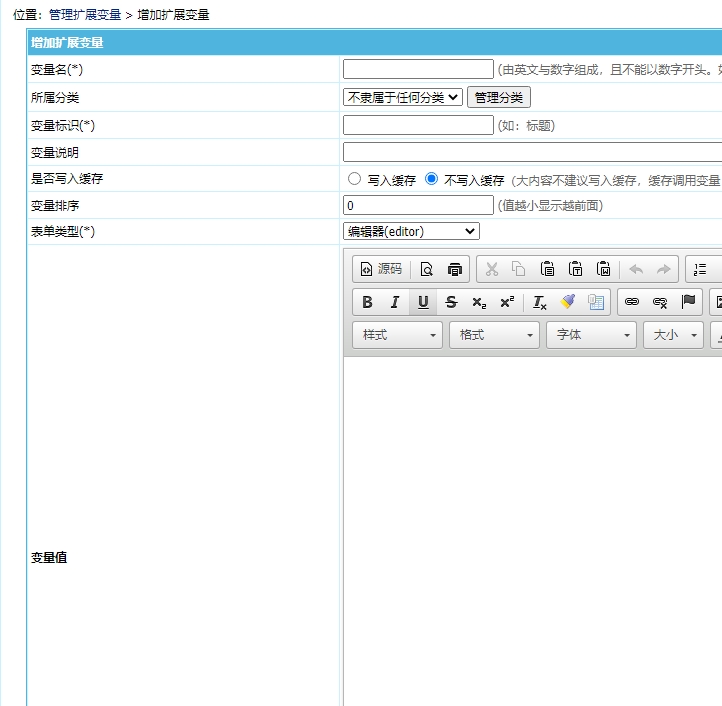This screenshot has width=722, height=706.
Task: Toggle 源码 source code view
Action: pos(381,269)
